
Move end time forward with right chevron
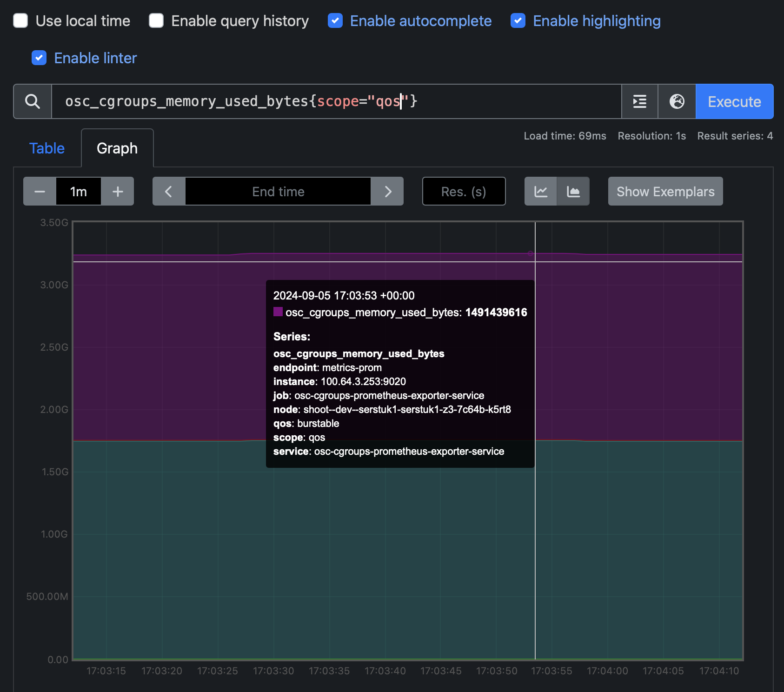point(387,191)
